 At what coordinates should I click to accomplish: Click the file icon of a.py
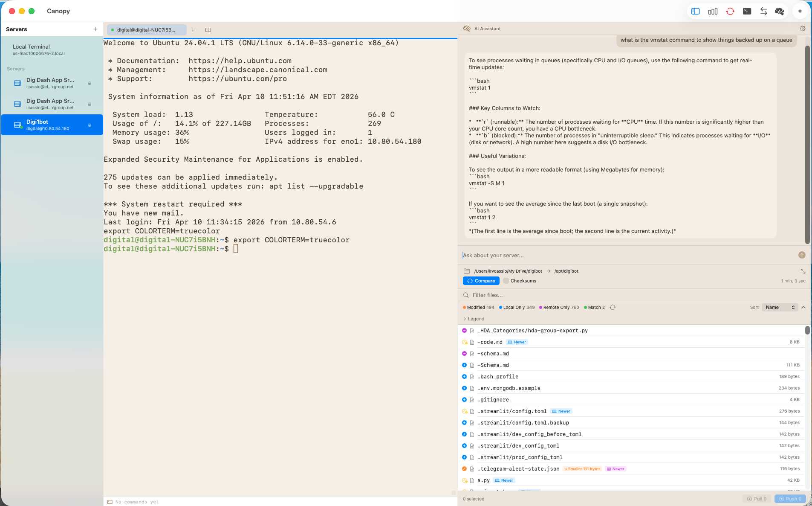pyautogui.click(x=472, y=480)
